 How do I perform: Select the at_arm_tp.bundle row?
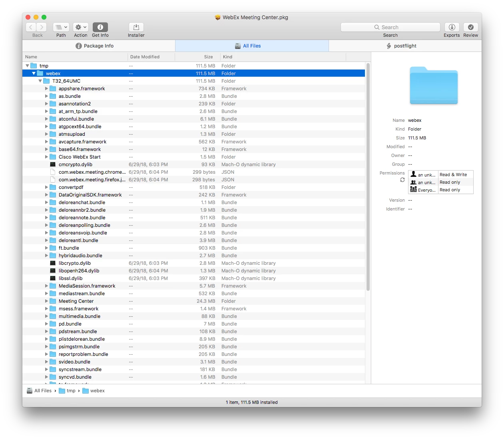coord(193,111)
